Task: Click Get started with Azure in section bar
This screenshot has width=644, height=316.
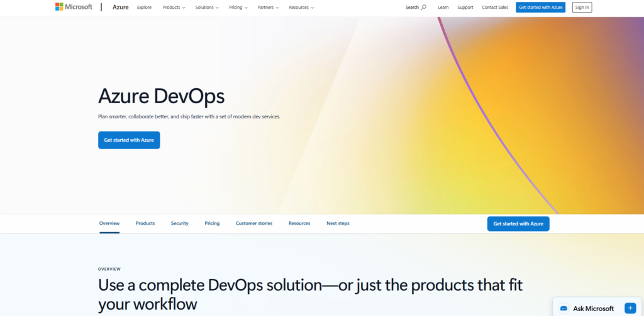Action: click(x=518, y=224)
